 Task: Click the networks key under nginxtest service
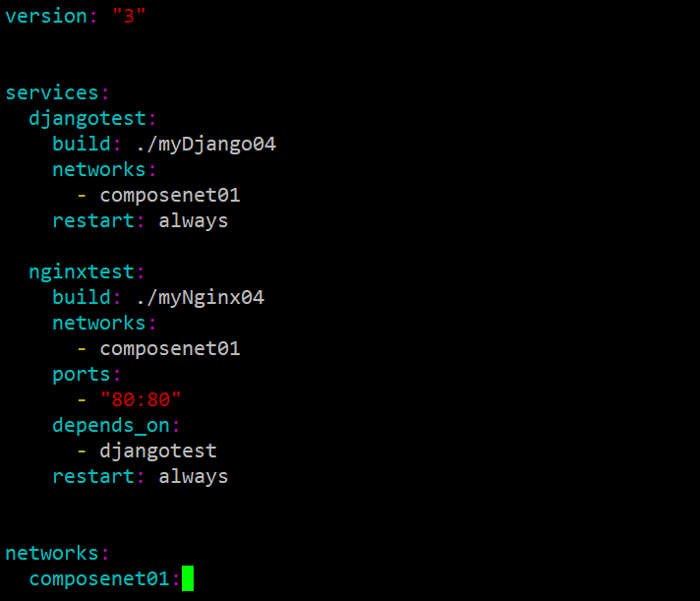tap(98, 323)
